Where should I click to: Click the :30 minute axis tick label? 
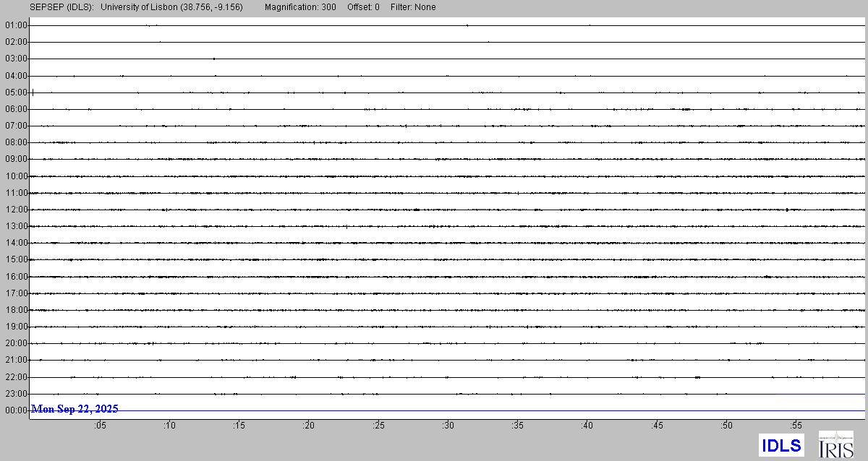point(448,426)
